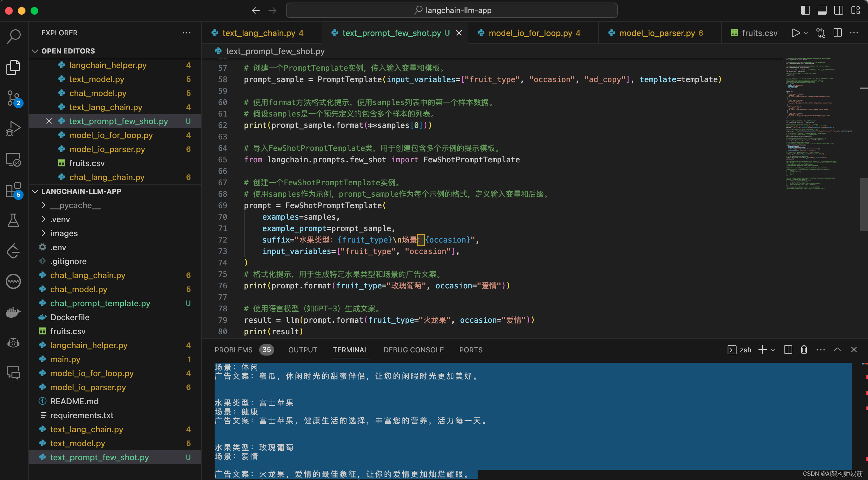
Task: Click the wave circle icon in activity bar
Action: click(13, 281)
